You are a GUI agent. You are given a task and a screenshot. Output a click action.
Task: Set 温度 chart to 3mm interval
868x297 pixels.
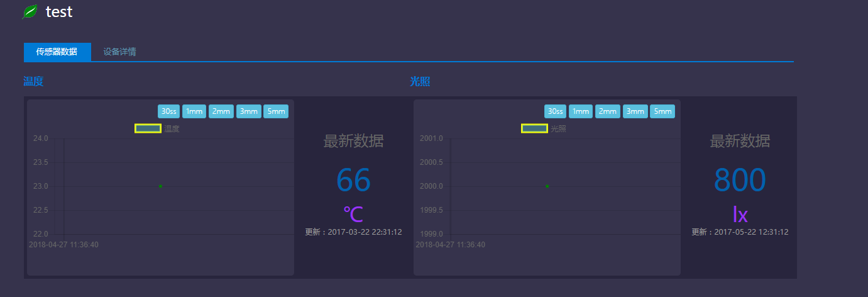pyautogui.click(x=248, y=111)
